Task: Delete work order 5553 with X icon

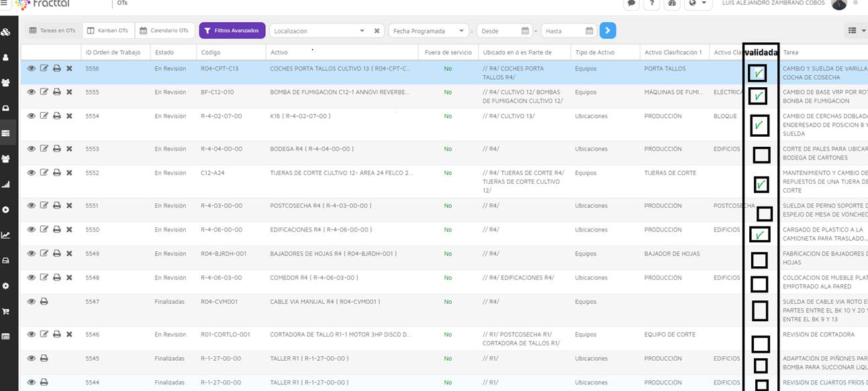Action: click(69, 149)
